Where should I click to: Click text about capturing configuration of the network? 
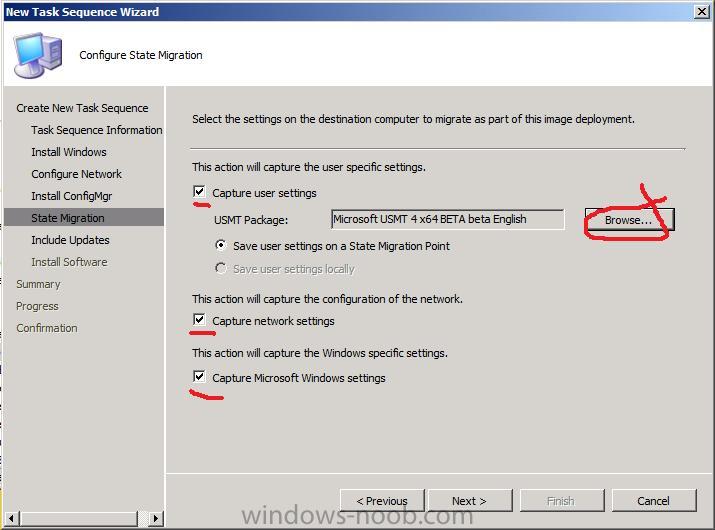327,299
